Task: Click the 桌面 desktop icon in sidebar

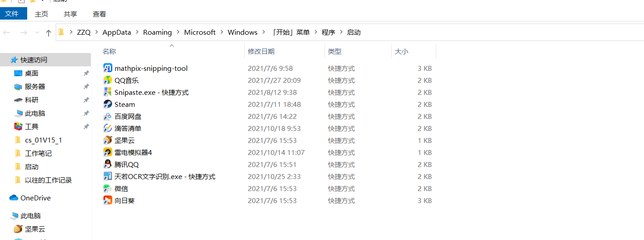Action: click(18, 73)
